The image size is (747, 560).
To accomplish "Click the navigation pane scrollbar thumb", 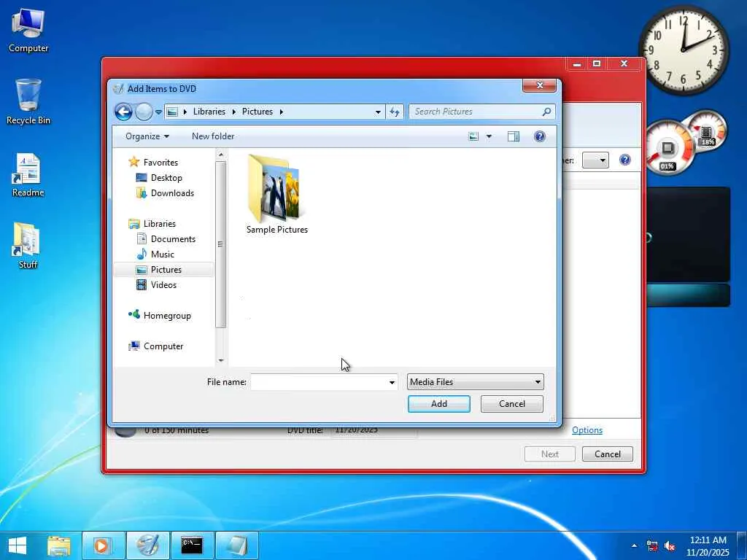I will [x=220, y=245].
